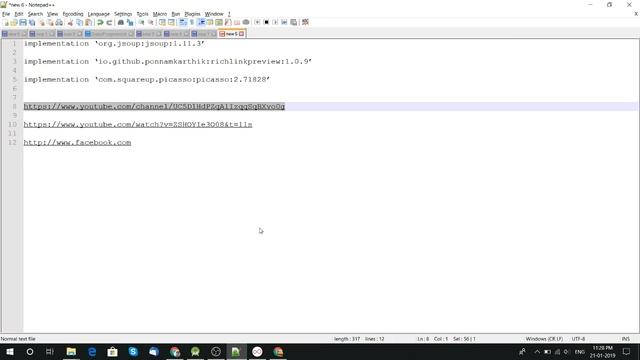Toggle Show All Characters paragraph icon
Image resolution: width=640 pixels, height=360 pixels.
click(x=192, y=22)
